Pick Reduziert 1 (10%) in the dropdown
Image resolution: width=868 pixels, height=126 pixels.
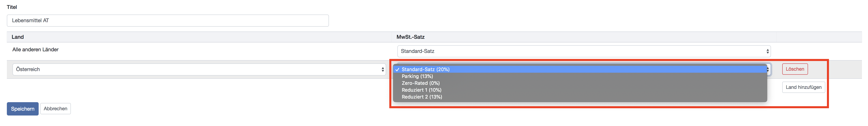[x=421, y=90]
